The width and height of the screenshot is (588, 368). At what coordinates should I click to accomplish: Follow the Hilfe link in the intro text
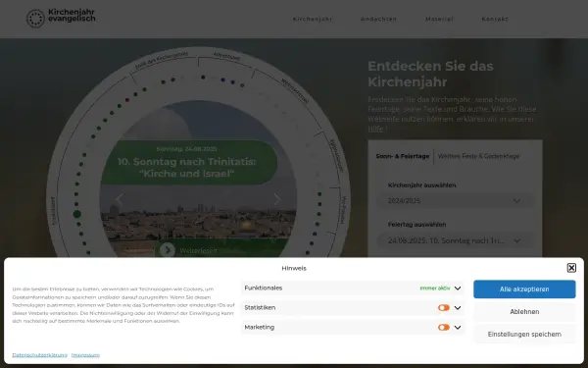pos(375,129)
